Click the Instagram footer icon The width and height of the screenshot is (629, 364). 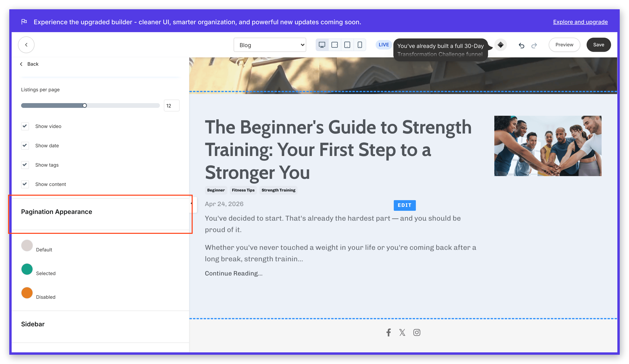[417, 332]
